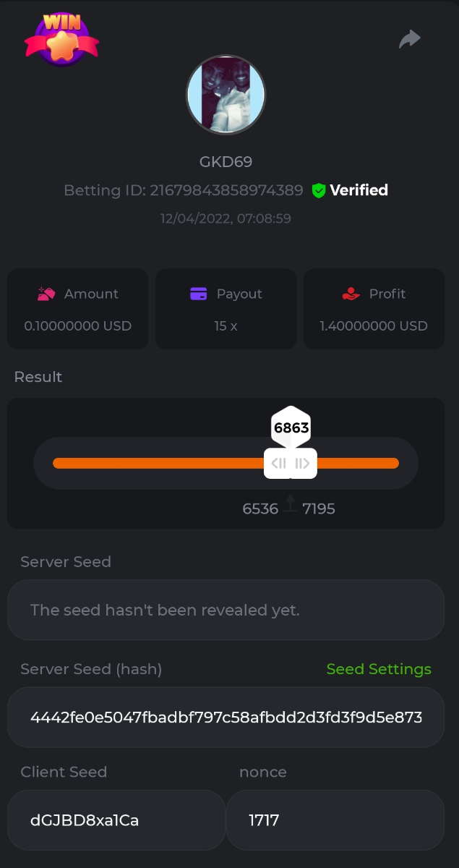Viewport: 459px width, 868px height.
Task: Click the Amount 0.10000000 USD card
Action: click(x=77, y=310)
